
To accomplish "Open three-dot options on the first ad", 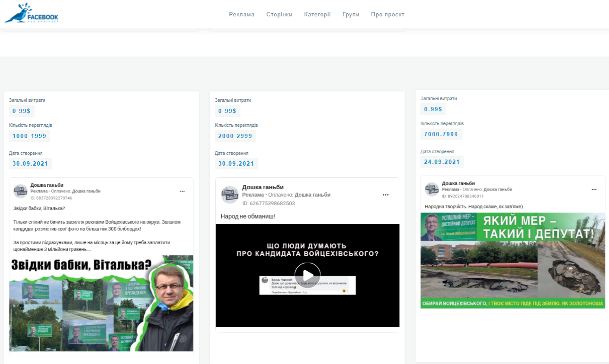I will [182, 191].
